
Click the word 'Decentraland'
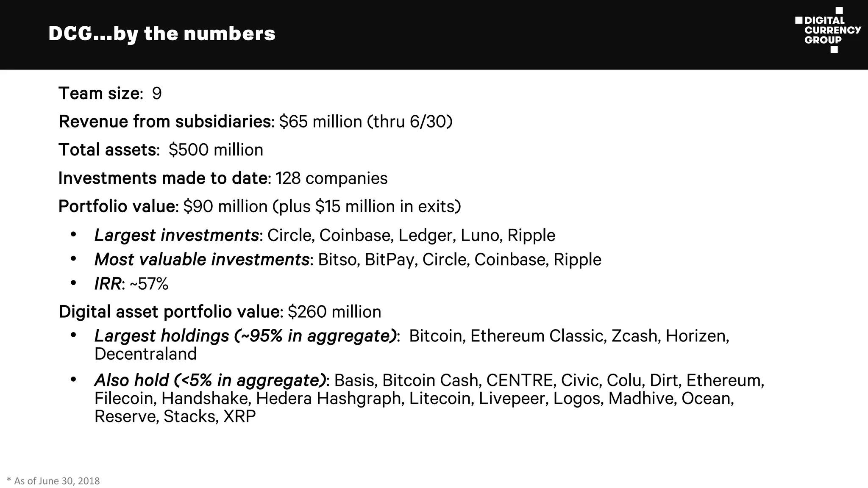click(x=145, y=354)
